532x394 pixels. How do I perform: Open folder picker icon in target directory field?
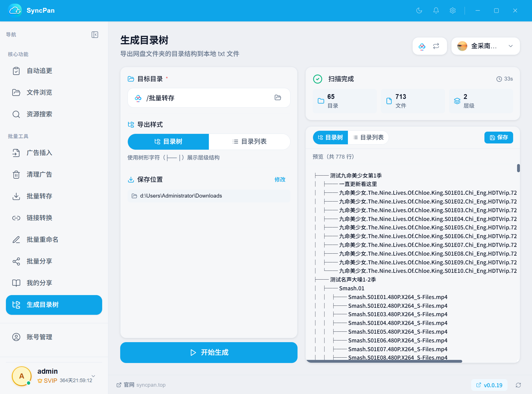click(x=278, y=98)
